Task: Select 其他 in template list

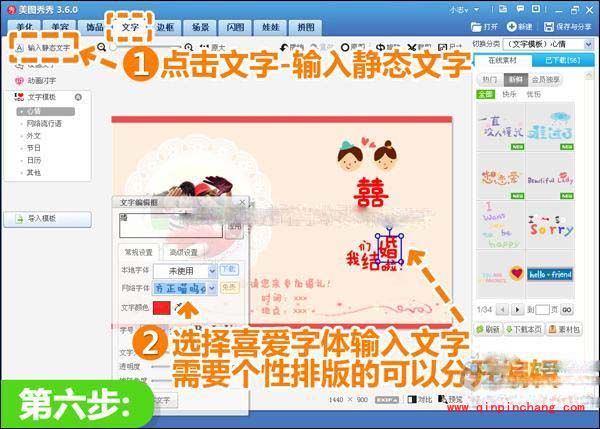Action: click(x=33, y=173)
